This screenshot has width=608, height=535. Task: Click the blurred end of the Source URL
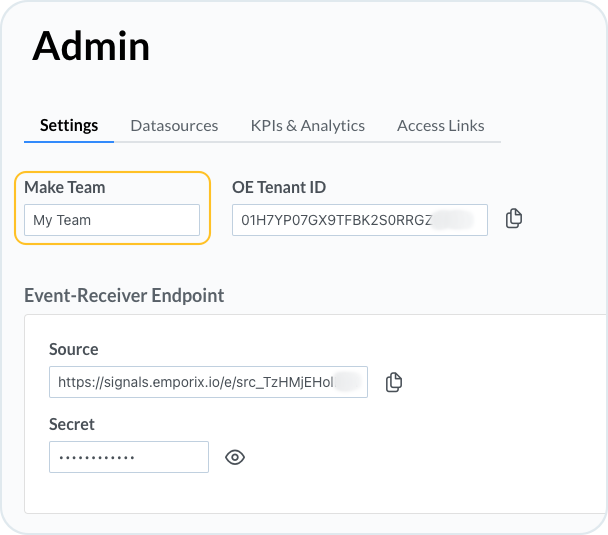[346, 382]
